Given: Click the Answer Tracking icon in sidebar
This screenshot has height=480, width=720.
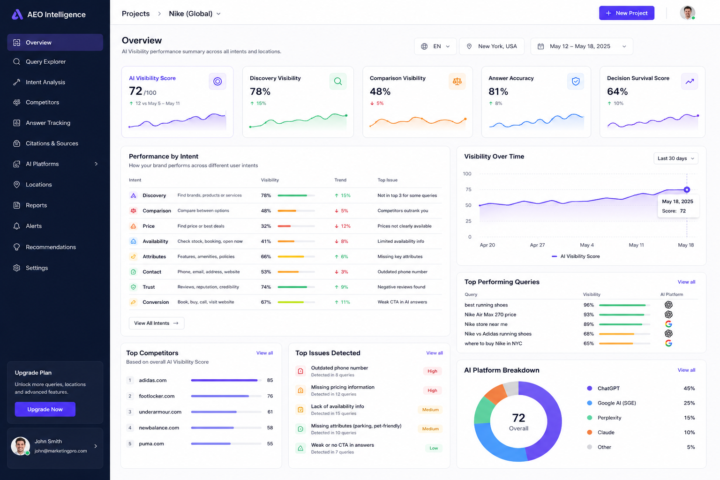Looking at the screenshot, I should tap(17, 123).
